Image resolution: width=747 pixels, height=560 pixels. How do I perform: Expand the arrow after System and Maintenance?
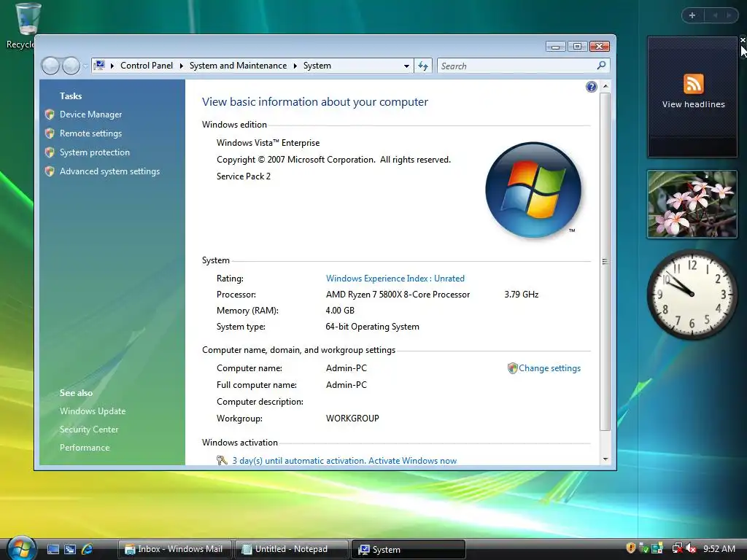[295, 66]
